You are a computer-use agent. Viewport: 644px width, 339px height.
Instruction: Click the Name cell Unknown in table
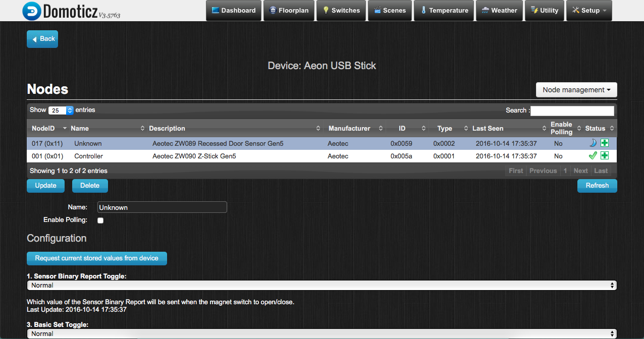pyautogui.click(x=88, y=144)
